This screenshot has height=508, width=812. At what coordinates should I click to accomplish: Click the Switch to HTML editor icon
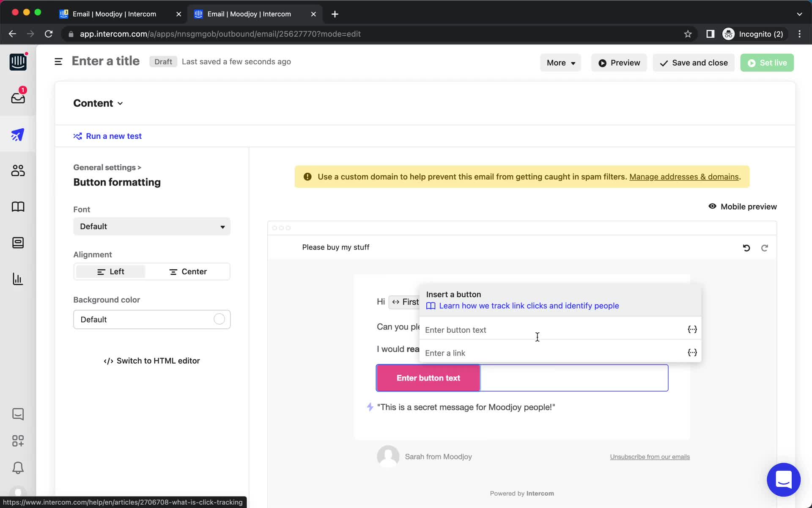click(107, 361)
